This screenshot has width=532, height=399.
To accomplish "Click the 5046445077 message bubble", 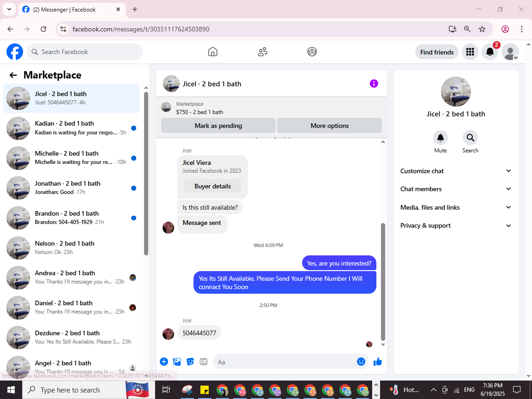I will click(199, 333).
